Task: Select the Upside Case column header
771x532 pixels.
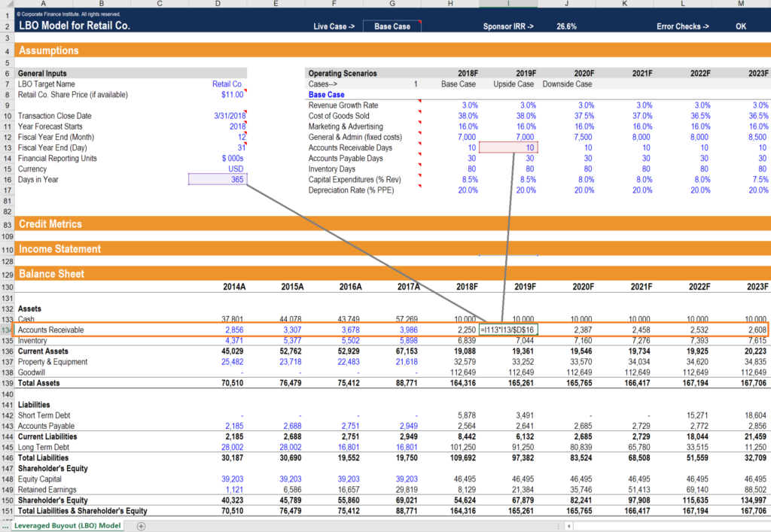Action: pos(513,84)
